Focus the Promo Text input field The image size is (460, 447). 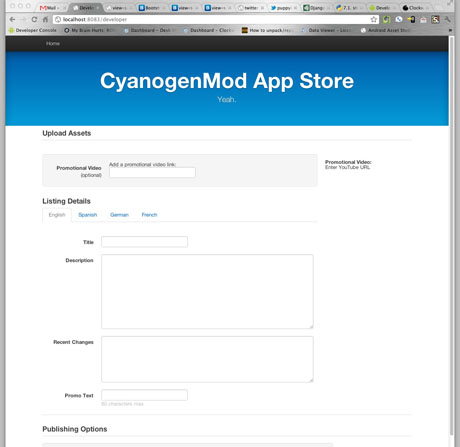click(x=144, y=395)
